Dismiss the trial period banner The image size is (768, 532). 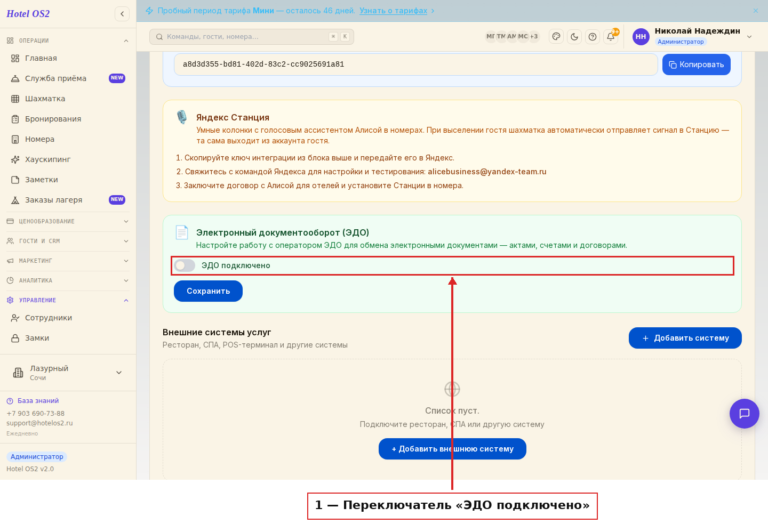[756, 11]
